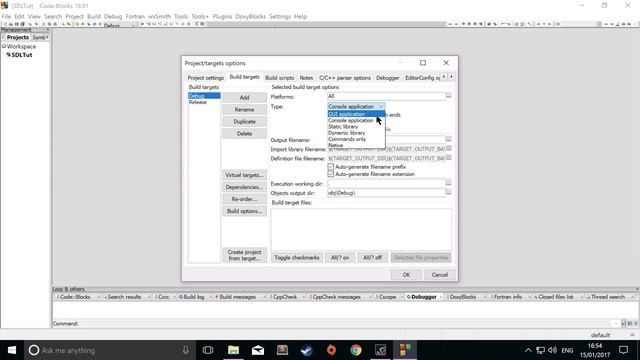The width and height of the screenshot is (640, 360).
Task: Switch to the Notes tab
Action: tap(306, 78)
